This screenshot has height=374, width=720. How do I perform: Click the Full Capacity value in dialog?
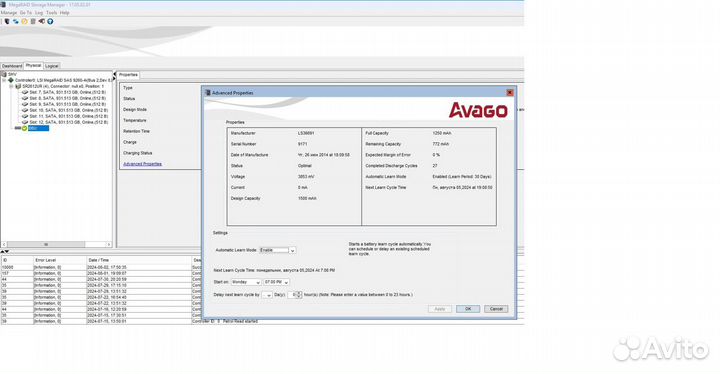(442, 133)
